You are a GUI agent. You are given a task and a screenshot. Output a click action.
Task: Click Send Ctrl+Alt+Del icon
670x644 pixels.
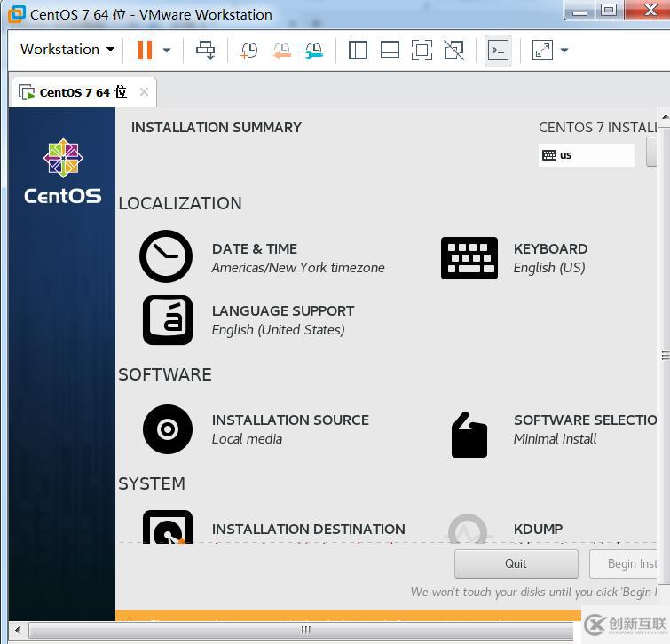(206, 51)
